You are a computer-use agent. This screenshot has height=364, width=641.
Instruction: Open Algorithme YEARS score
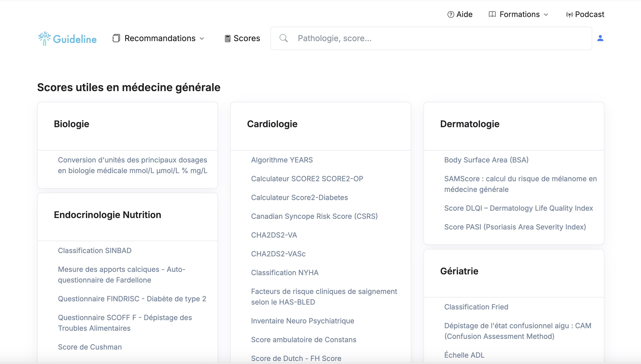coord(282,160)
